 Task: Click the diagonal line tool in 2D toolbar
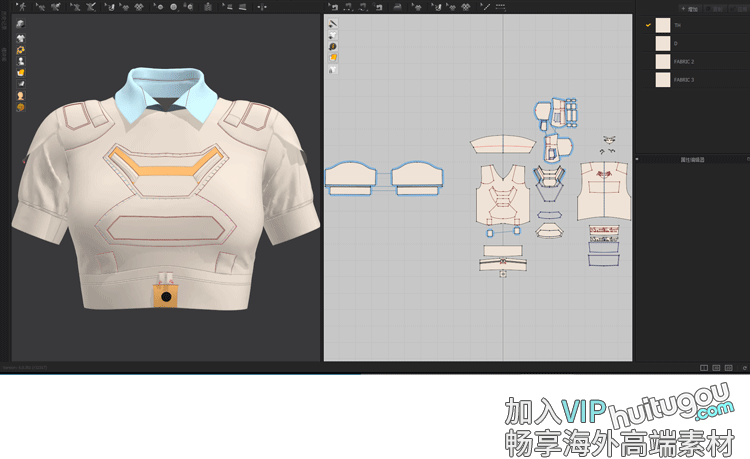click(486, 7)
